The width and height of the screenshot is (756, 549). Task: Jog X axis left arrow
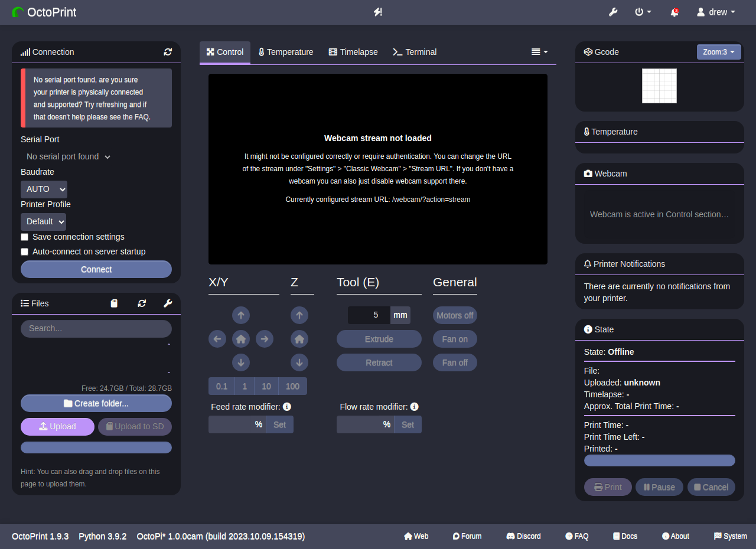click(x=217, y=339)
